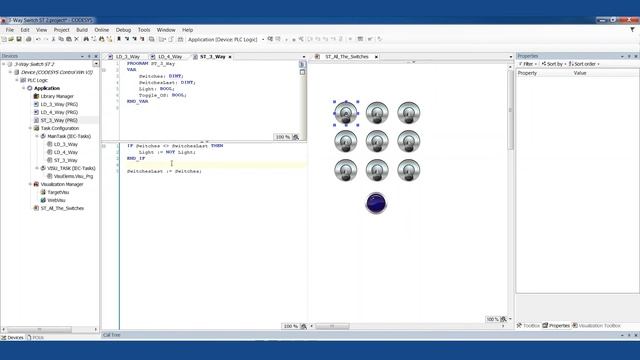Toggle the middle-row right rotary switch
The width and height of the screenshot is (640, 360).
[x=409, y=141]
